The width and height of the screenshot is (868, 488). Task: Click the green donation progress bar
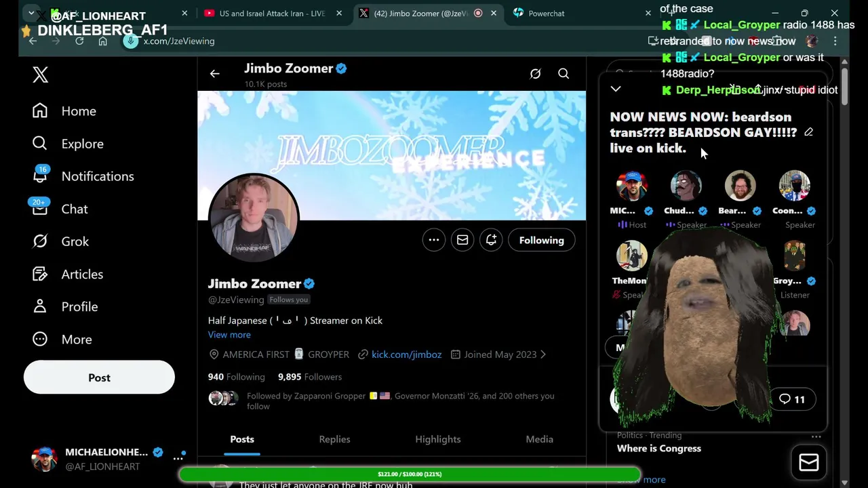[x=410, y=474]
